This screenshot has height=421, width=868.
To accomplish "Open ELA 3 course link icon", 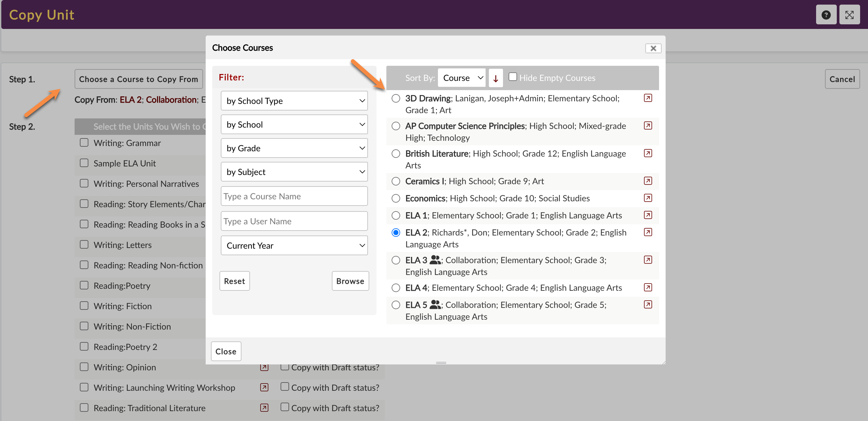I will click(647, 260).
